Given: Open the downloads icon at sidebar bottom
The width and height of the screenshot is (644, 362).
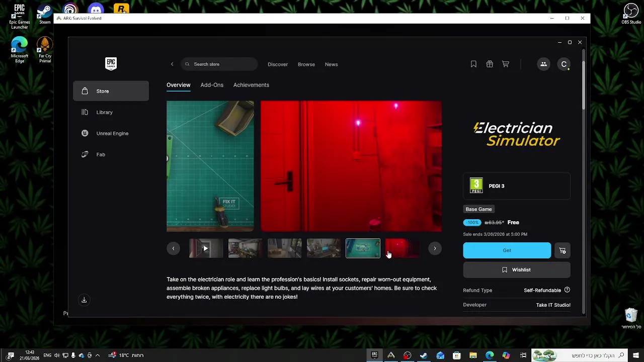Looking at the screenshot, I should [84, 300].
